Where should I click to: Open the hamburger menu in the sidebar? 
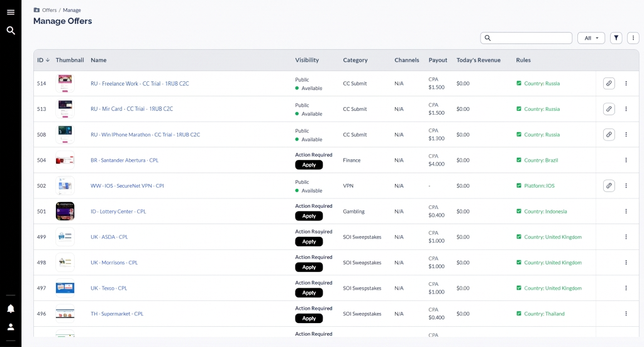click(x=11, y=13)
